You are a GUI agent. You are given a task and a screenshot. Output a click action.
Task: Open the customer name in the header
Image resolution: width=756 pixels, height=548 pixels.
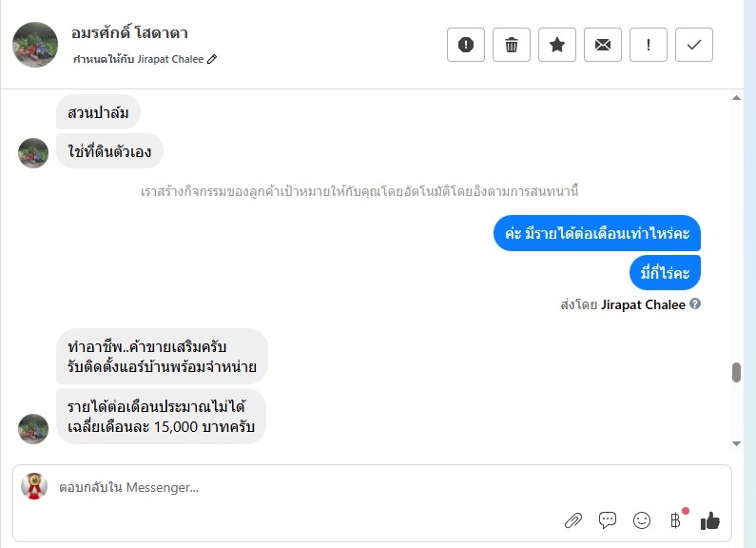point(129,33)
